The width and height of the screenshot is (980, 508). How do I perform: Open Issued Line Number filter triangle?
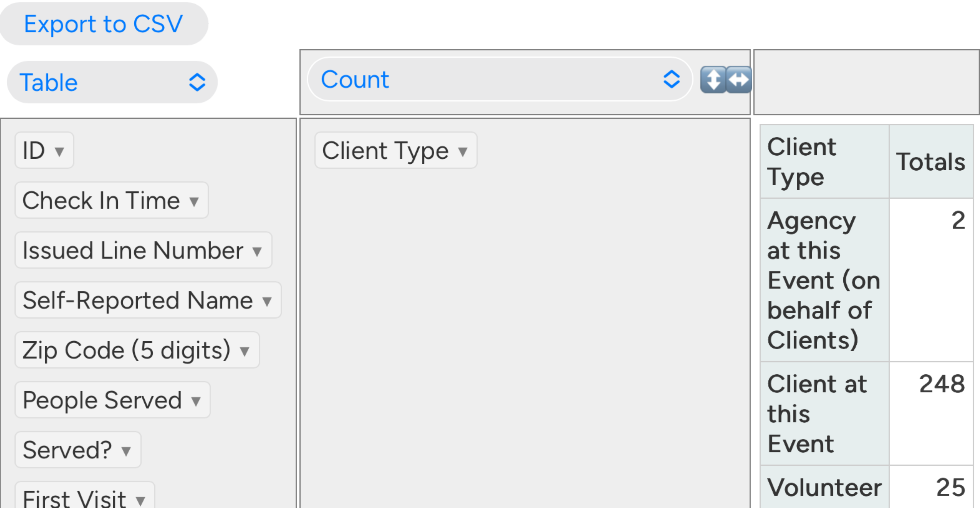[x=257, y=251]
